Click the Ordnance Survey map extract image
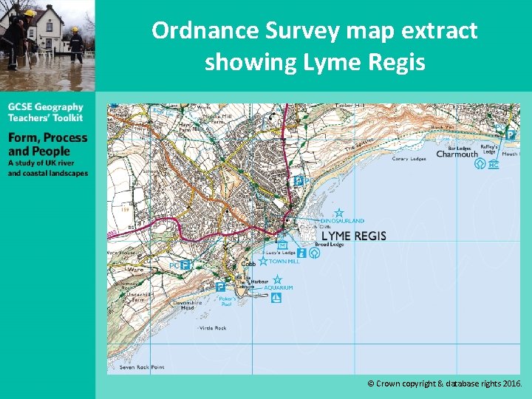This screenshot has width=532, height=399. [x=313, y=239]
